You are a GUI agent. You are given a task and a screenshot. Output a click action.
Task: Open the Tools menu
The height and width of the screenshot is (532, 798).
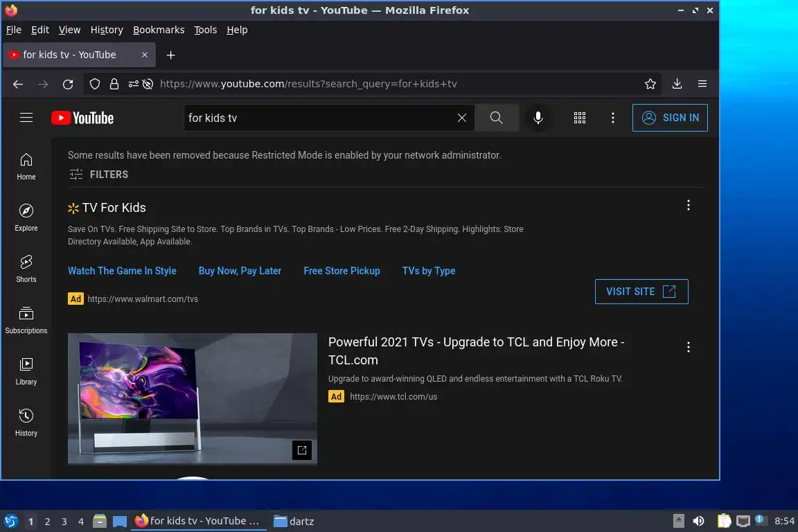pyautogui.click(x=205, y=30)
